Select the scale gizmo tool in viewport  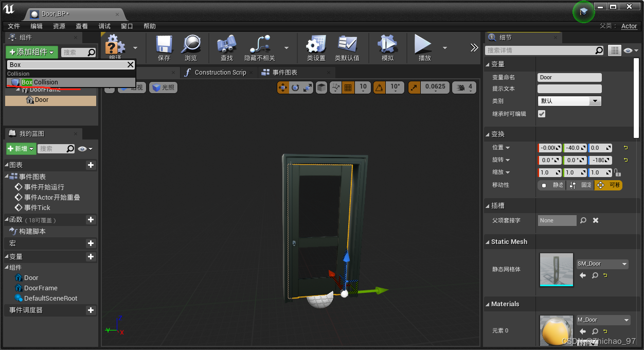[307, 87]
